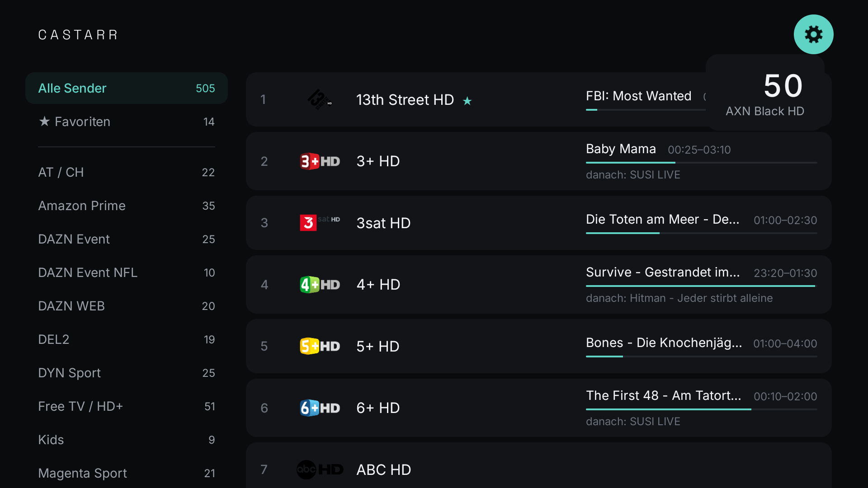This screenshot has width=868, height=488.
Task: Click the CASTARR app title
Action: [x=78, y=35]
